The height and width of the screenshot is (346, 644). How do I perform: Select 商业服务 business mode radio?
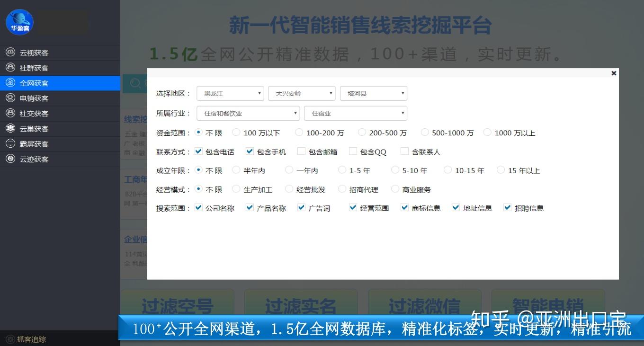pos(395,188)
